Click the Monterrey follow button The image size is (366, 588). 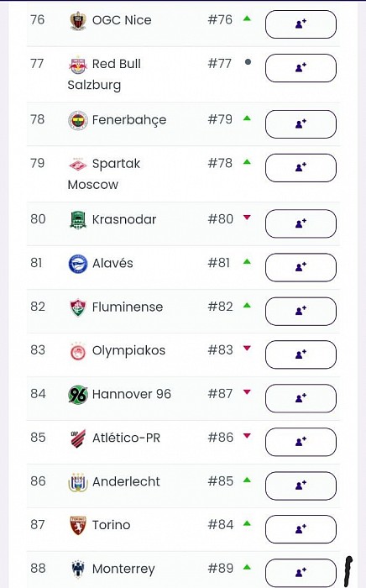[301, 573]
